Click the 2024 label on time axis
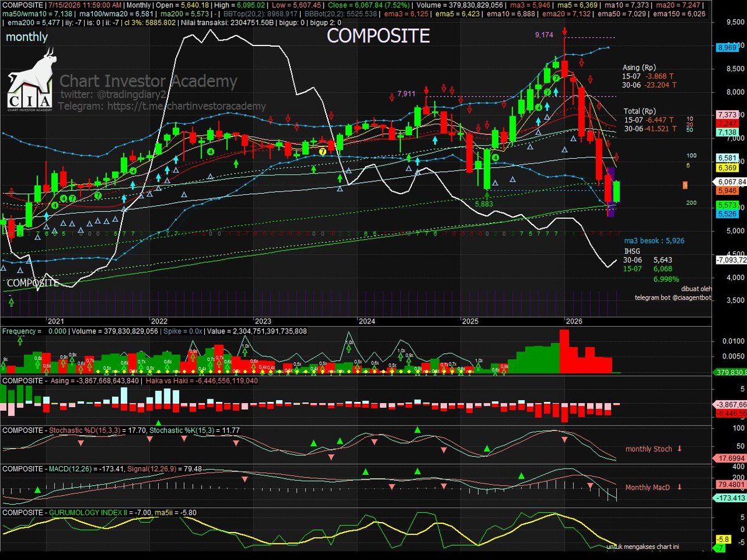Viewport: 747px width, 560px height. 365,321
